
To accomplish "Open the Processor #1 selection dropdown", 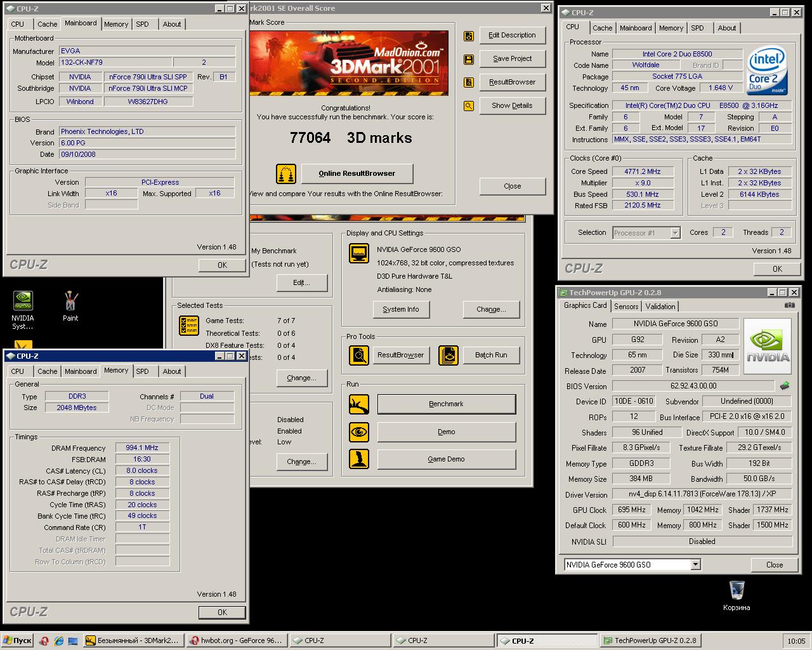I will 675,233.
